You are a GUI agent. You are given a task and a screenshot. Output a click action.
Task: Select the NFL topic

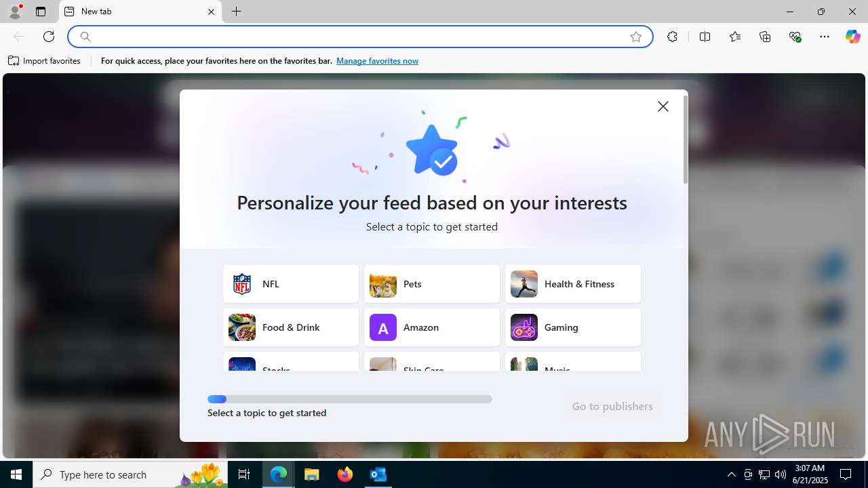coord(291,284)
